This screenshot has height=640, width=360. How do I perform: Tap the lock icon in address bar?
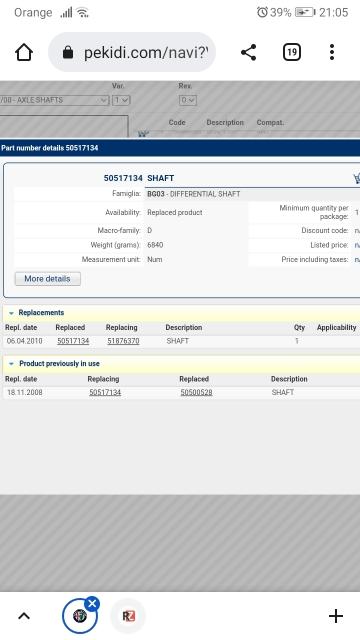coord(68,52)
